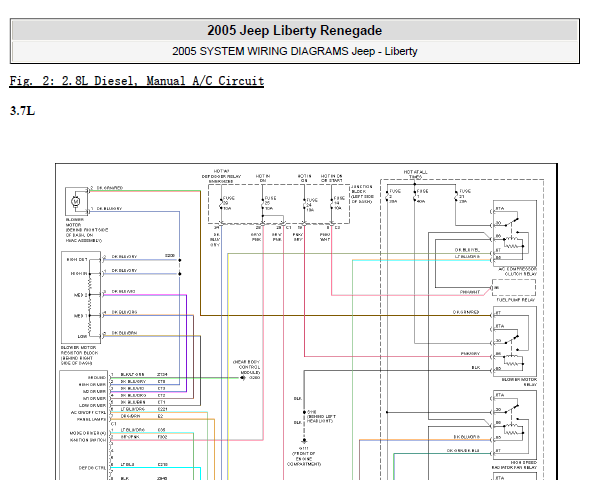
Task: Click the "FUSE 1 40A" label
Action: click(422, 196)
